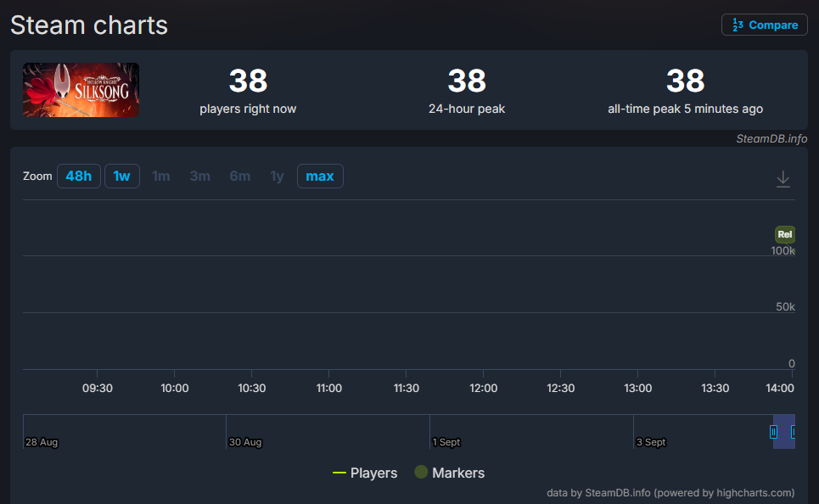This screenshot has height=504, width=819.
Task: Click the 28 Aug navigator date label
Action: click(x=42, y=442)
